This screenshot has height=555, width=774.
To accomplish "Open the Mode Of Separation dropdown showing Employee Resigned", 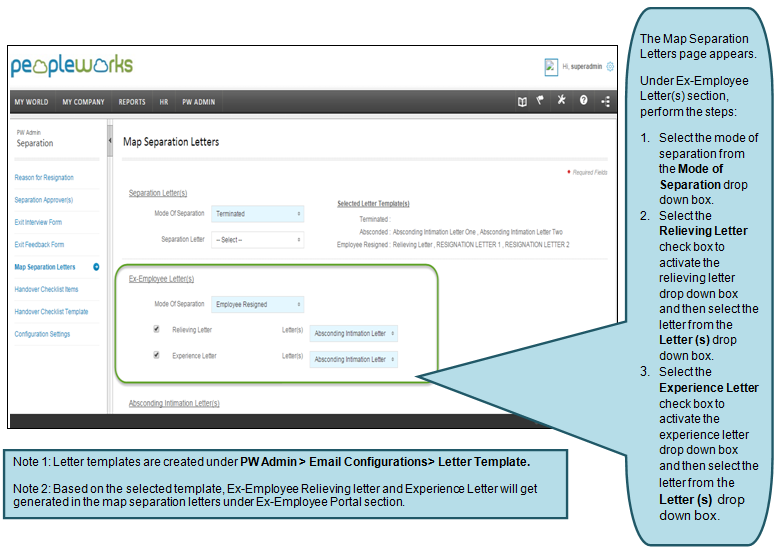I will coord(257,304).
